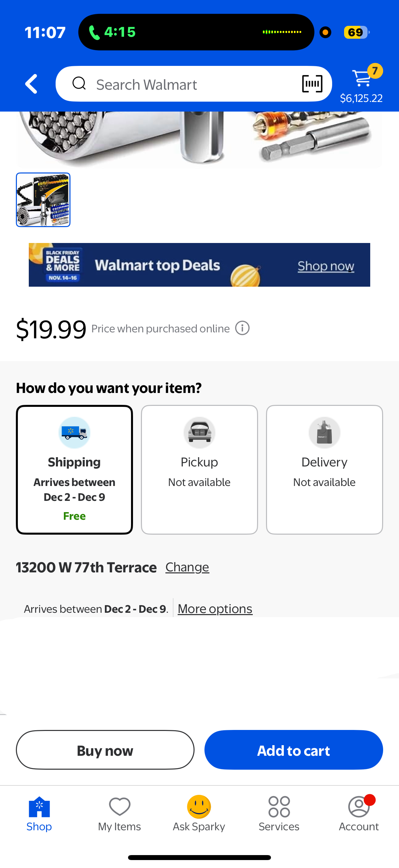Open My Items heart tab
This screenshot has width=399, height=868.
pos(119,813)
